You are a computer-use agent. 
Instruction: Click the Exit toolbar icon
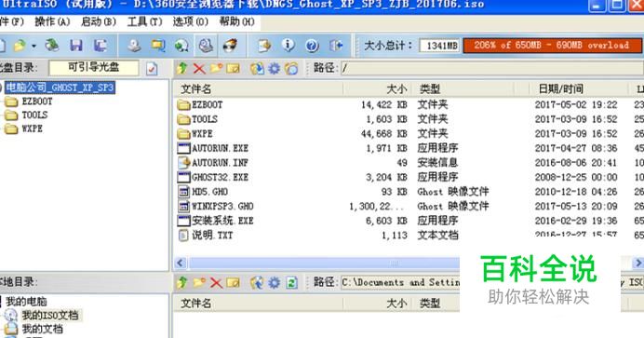pos(336,46)
